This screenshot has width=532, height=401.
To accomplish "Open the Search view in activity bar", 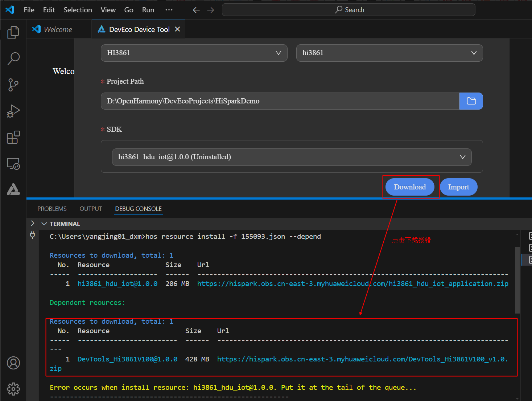I will [13, 58].
